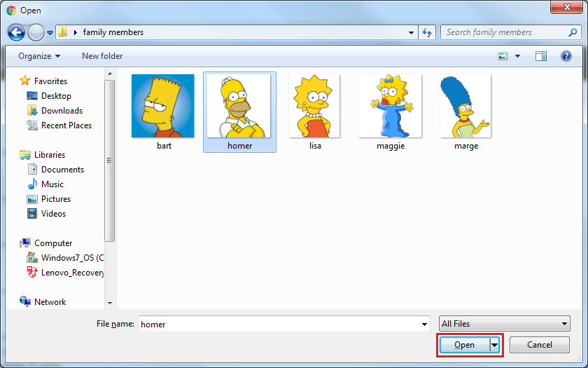Open Desktop in the Favorites list
The width and height of the screenshot is (588, 368).
click(56, 96)
